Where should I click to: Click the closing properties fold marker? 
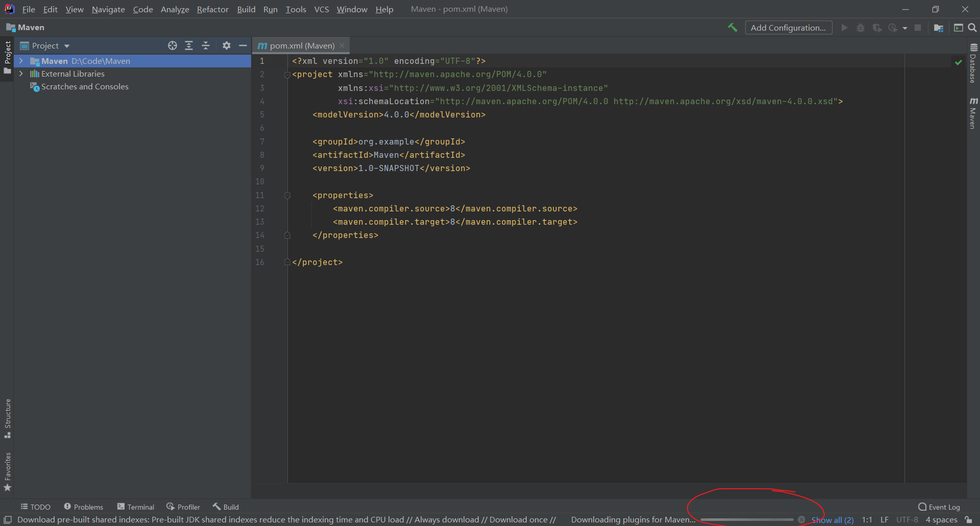[x=287, y=235]
